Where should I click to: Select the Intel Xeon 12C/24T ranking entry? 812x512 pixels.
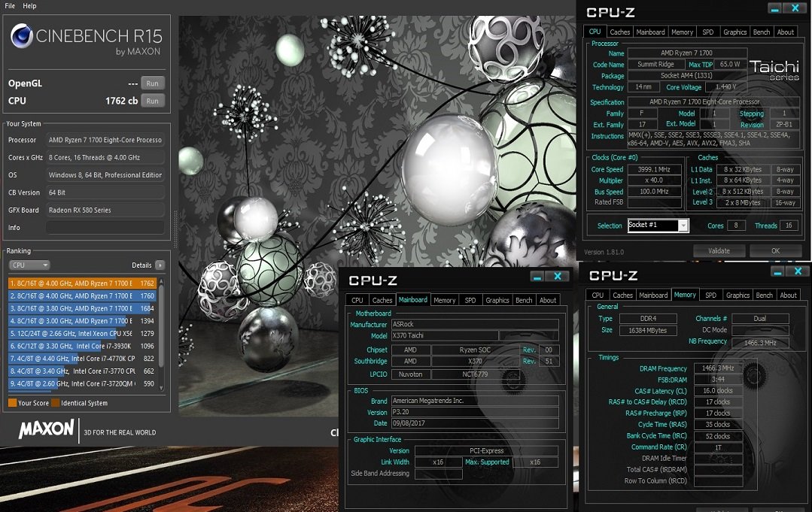coord(82,334)
